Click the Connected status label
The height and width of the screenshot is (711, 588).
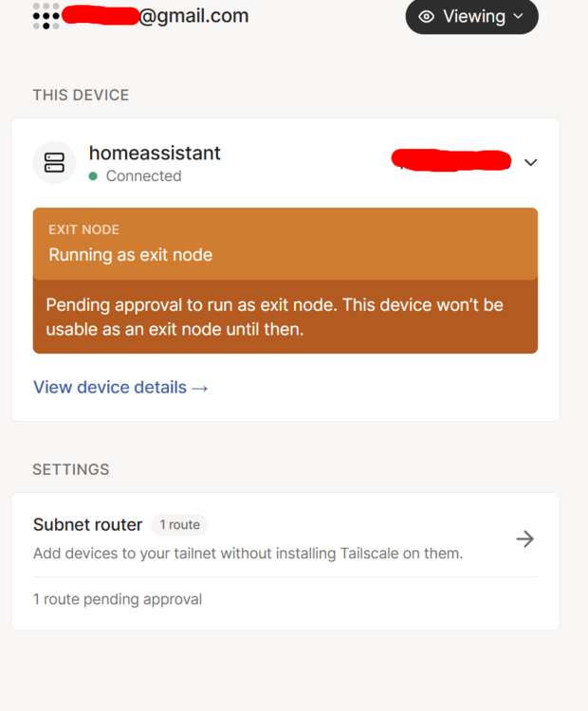(143, 176)
